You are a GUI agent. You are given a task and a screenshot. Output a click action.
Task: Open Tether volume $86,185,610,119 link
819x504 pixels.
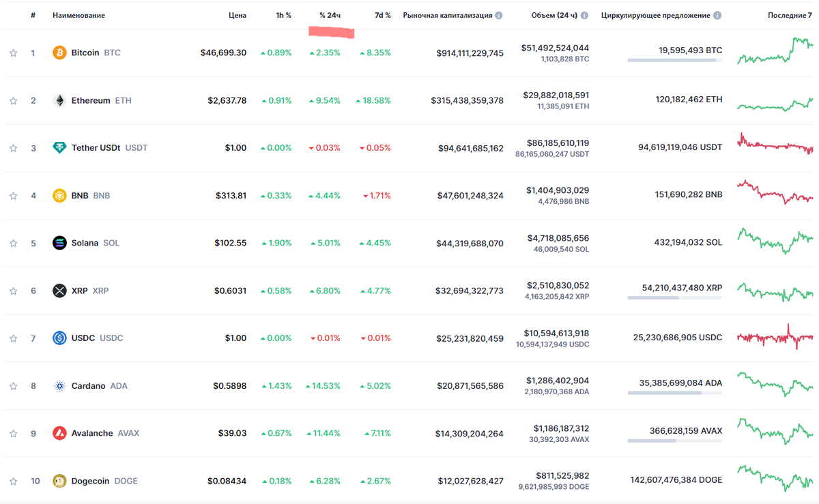pyautogui.click(x=558, y=143)
